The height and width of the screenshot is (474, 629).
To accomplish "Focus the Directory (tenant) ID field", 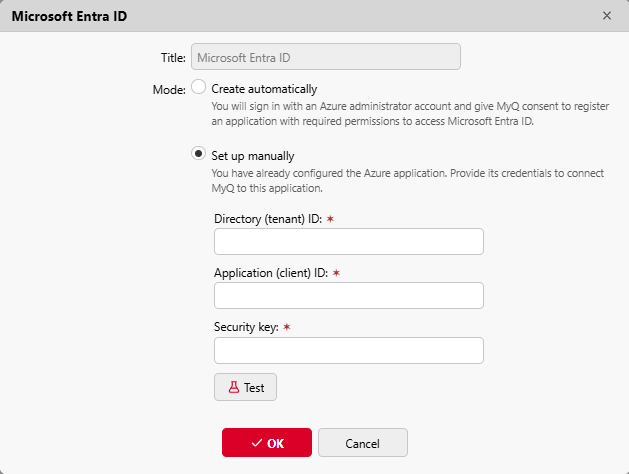I will point(349,241).
